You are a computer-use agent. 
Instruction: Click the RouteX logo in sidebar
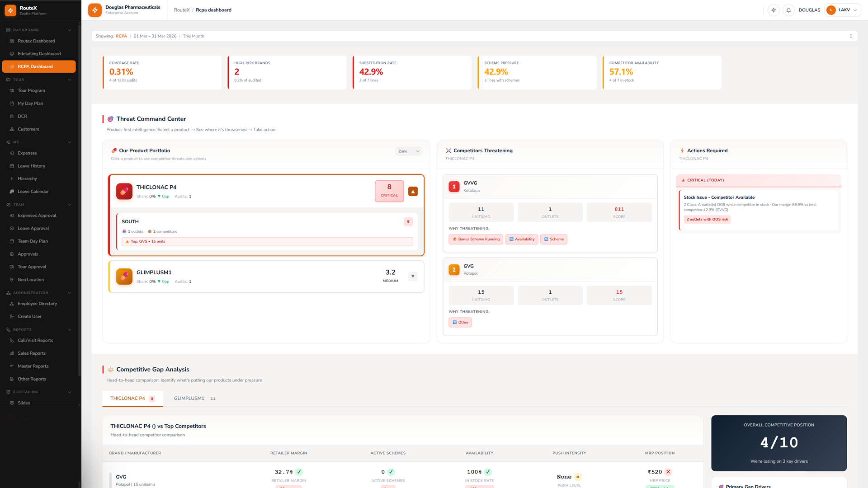coord(10,10)
